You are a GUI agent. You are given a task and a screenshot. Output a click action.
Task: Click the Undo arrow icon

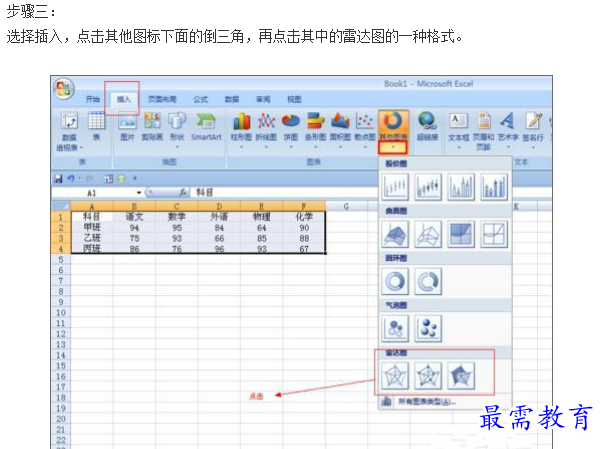click(x=71, y=179)
